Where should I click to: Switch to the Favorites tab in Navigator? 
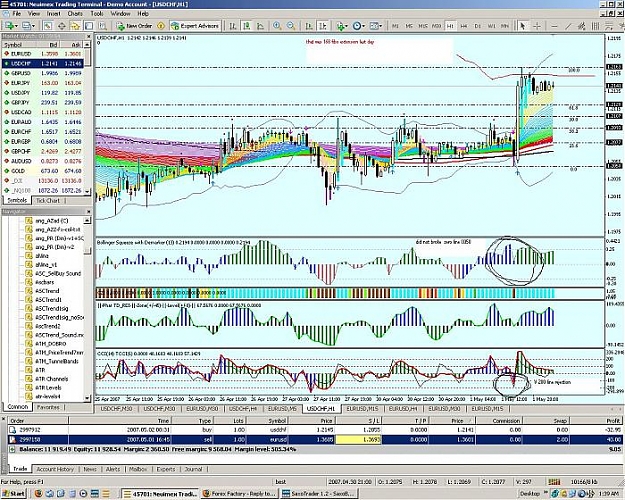[x=48, y=407]
